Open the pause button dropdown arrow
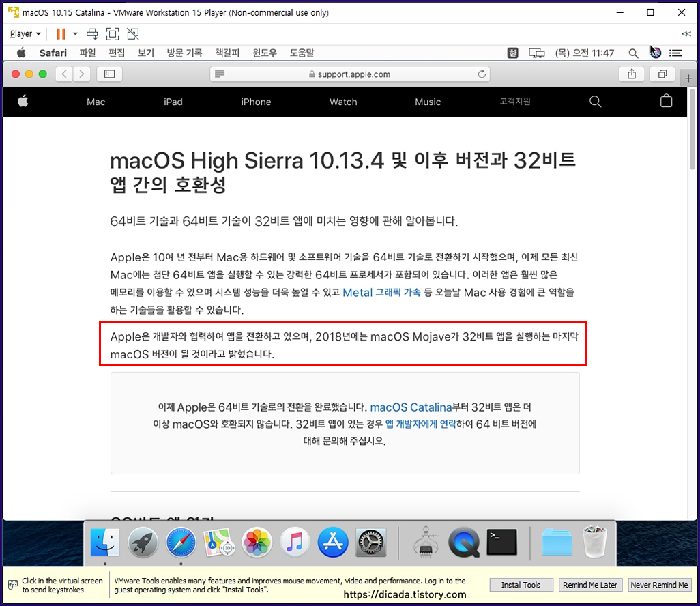 tap(75, 34)
